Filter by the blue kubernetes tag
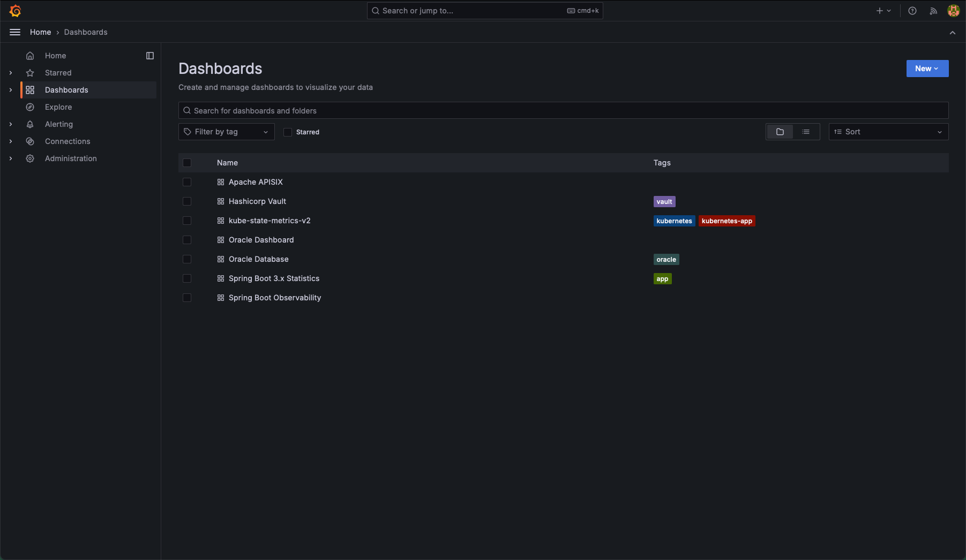The height and width of the screenshot is (560, 966). pos(674,221)
